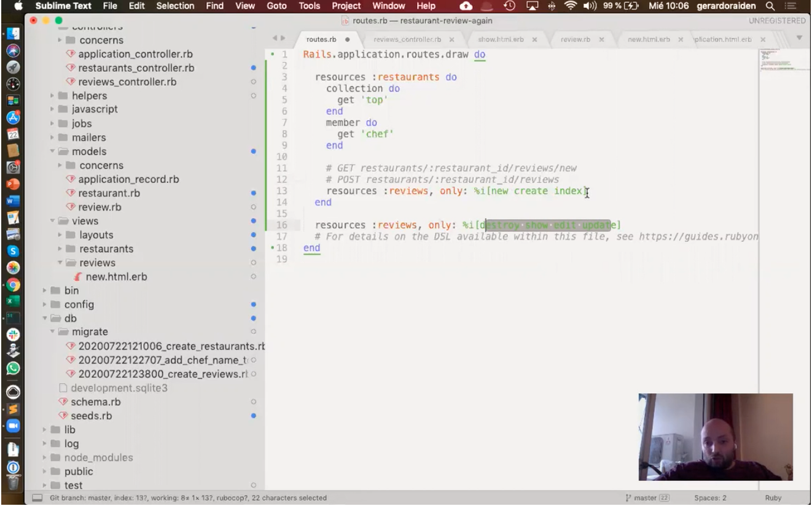Image resolution: width=812 pixels, height=506 pixels.
Task: Click the sidebar toggle icon in status bar
Action: 38,498
